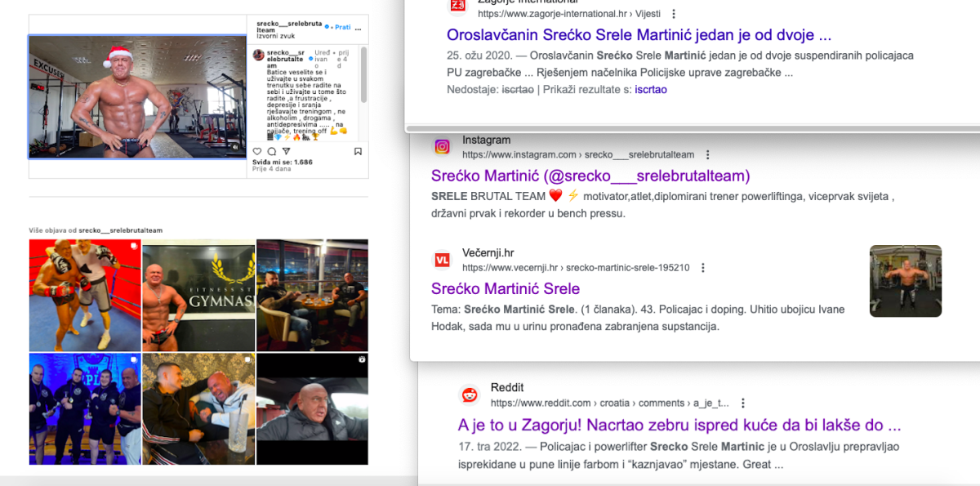Open three-dot menu beside the zagorje-international.hr URL

point(674,14)
